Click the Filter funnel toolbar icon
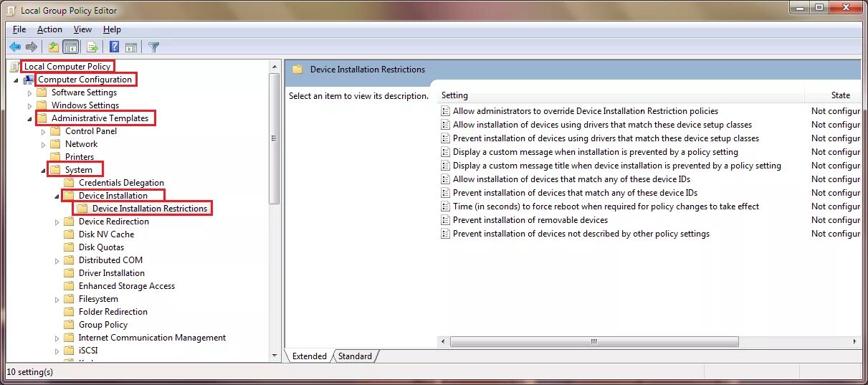Image resolution: width=868 pixels, height=385 pixels. (x=153, y=47)
